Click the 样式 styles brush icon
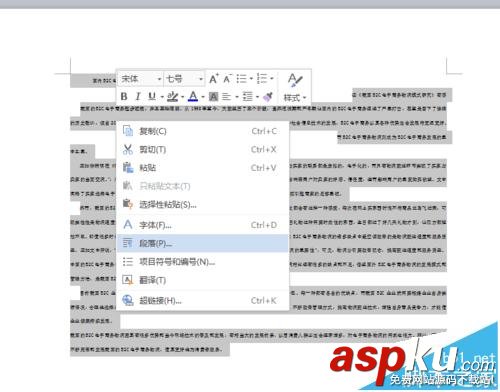This screenshot has width=500, height=392. 295,80
